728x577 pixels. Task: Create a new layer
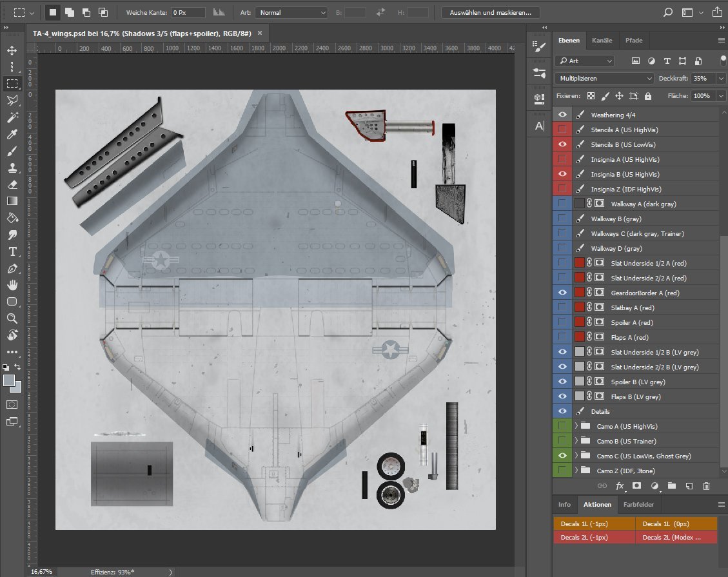coord(689,486)
